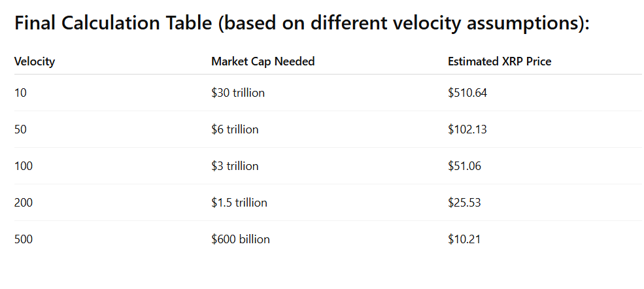The height and width of the screenshot is (289, 644).
Task: Select the $600 billion market cap cell
Action: 241,239
